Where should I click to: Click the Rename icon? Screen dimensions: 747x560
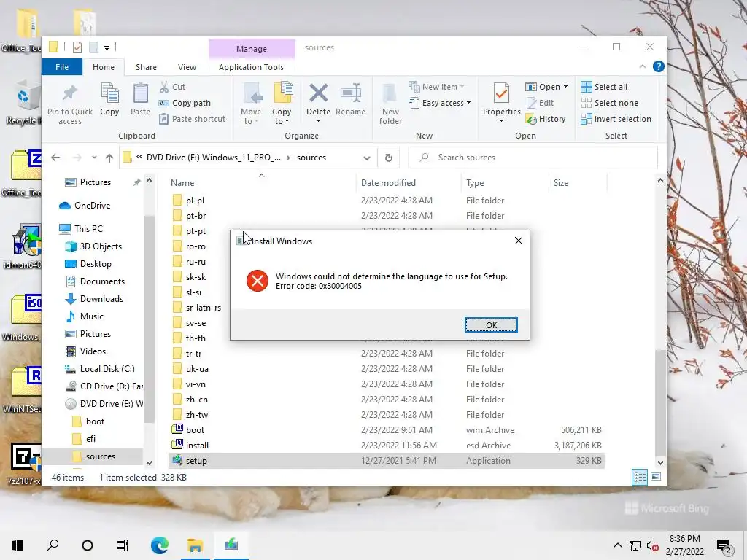tap(351, 93)
